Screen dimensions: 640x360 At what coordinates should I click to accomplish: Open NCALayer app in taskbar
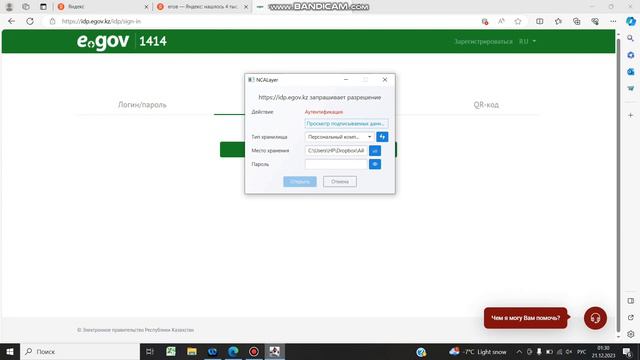pyautogui.click(x=275, y=351)
